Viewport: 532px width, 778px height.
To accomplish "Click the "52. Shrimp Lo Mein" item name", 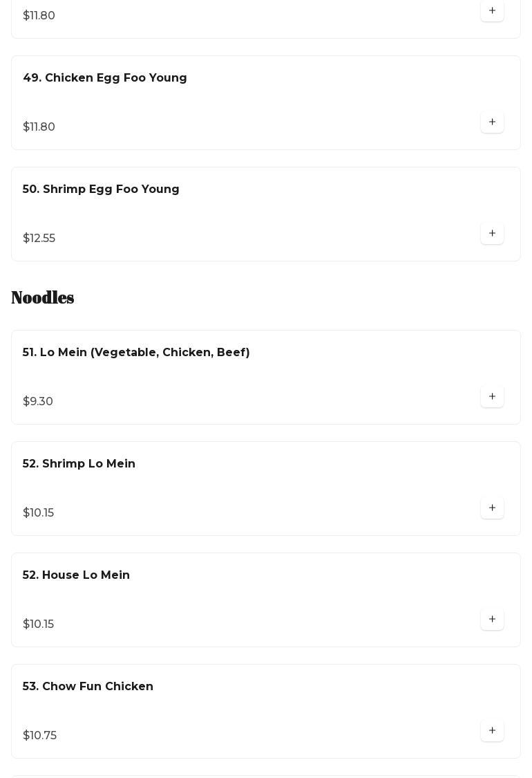I will pyautogui.click(x=79, y=464).
